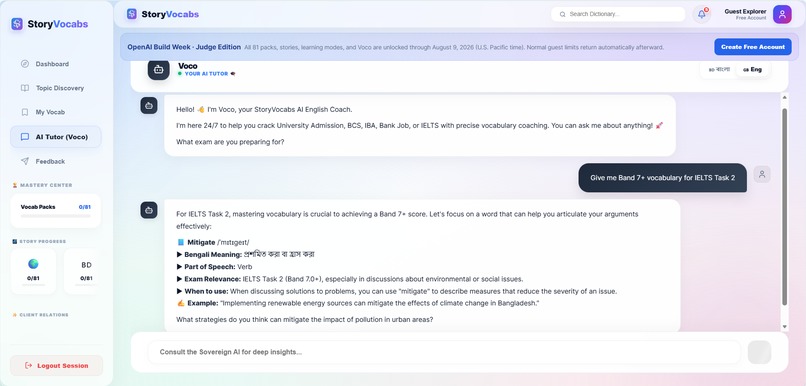
Task: Click the Feedback paper plane icon
Action: pyautogui.click(x=25, y=161)
